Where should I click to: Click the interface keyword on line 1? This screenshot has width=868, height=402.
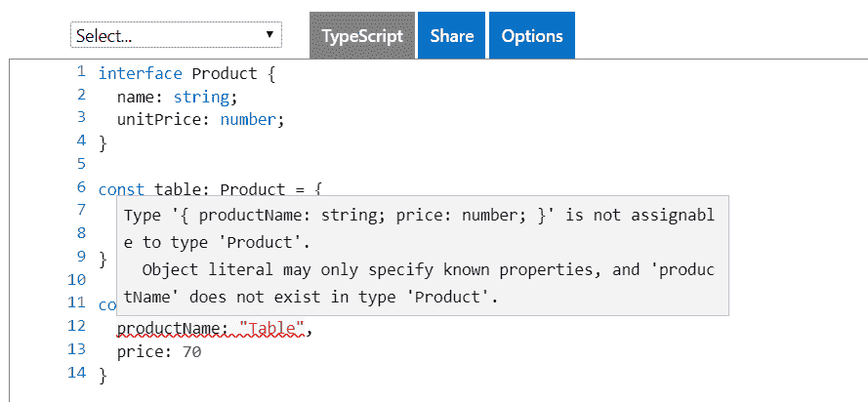click(x=140, y=74)
